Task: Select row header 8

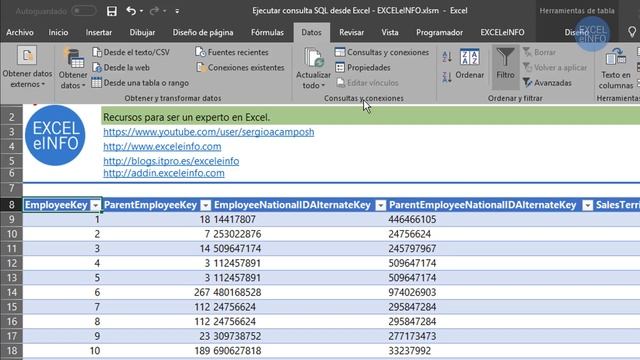Action: 11,204
